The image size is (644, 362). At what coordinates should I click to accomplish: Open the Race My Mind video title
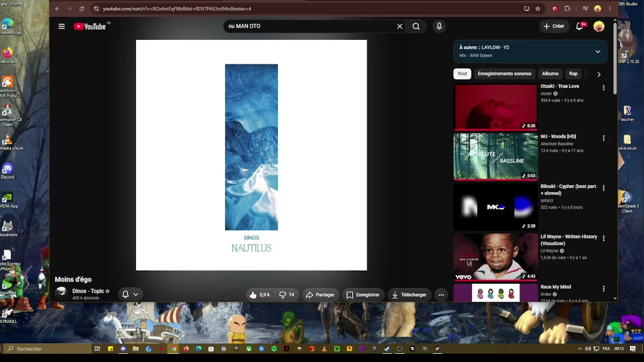556,287
